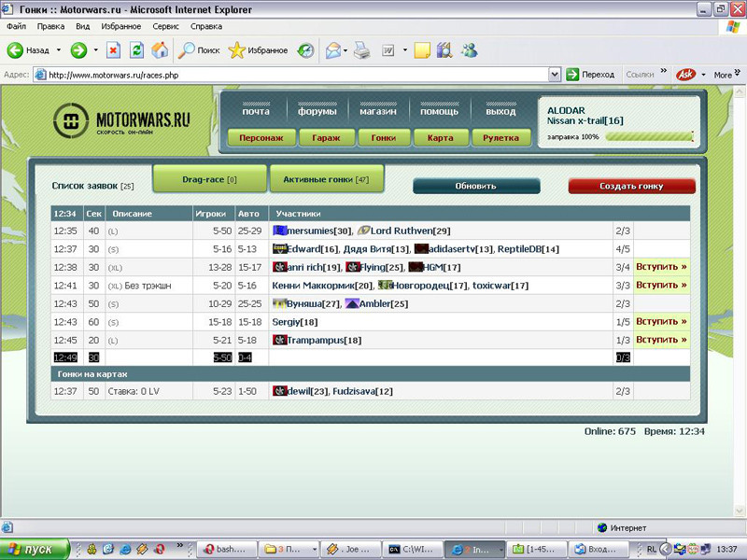Click the vertical scrollbar down arrow
The height and width of the screenshot is (560, 747).
click(740, 511)
